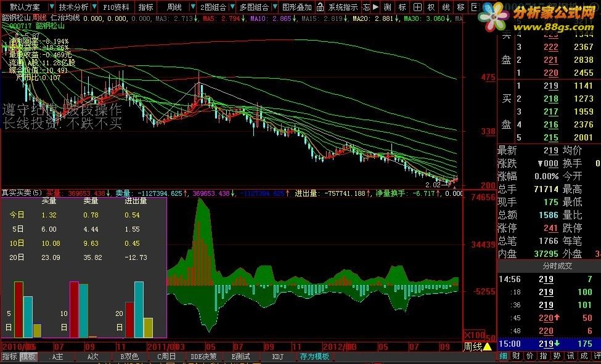601x364 pixels.
Task: Select the E测试 template tab
Action: point(240,357)
